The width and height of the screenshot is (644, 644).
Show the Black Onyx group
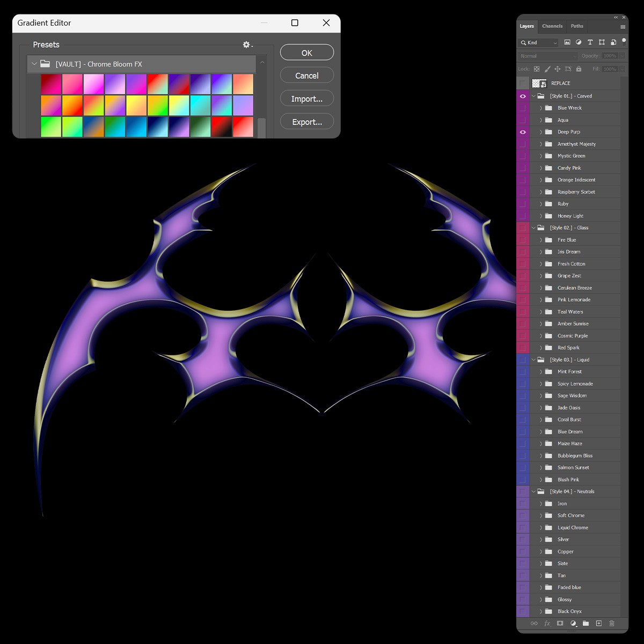[x=523, y=611]
